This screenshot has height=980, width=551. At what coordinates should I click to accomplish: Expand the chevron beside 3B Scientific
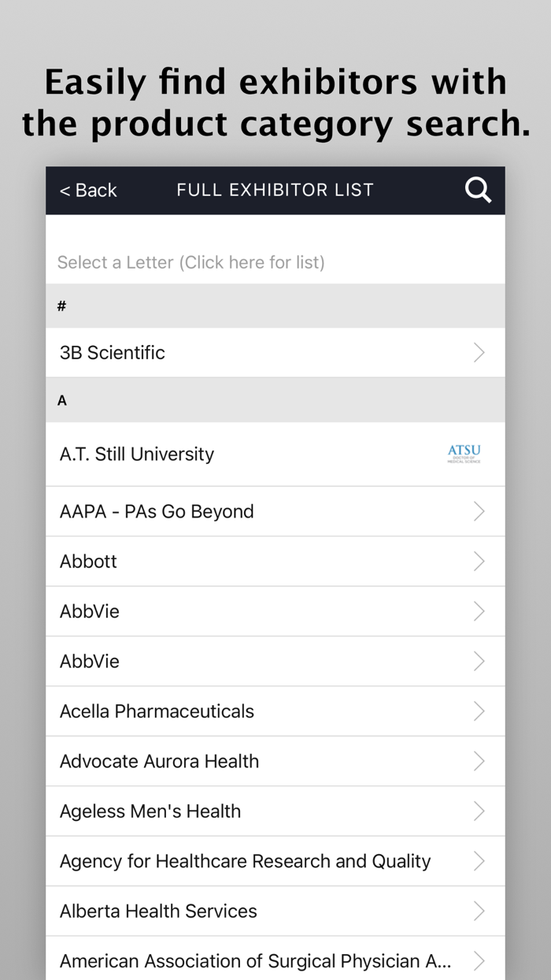click(479, 352)
